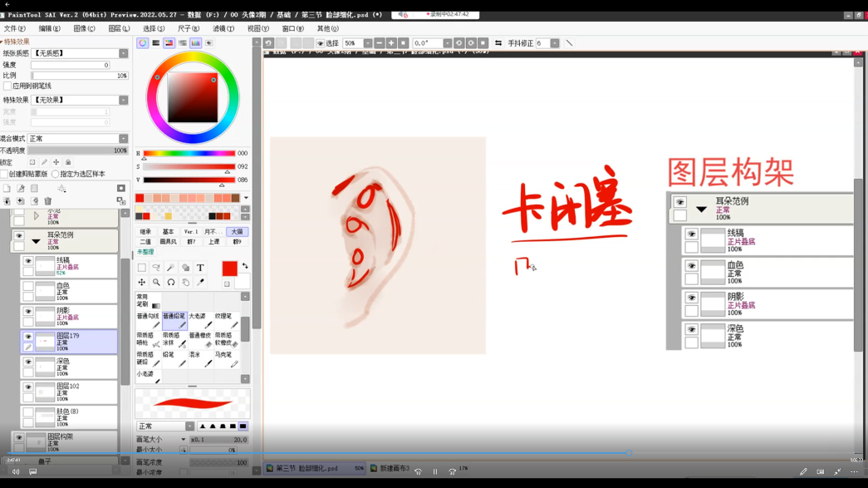Zoom out with the minus button
Viewport: 868px width, 488px height.
tap(380, 42)
